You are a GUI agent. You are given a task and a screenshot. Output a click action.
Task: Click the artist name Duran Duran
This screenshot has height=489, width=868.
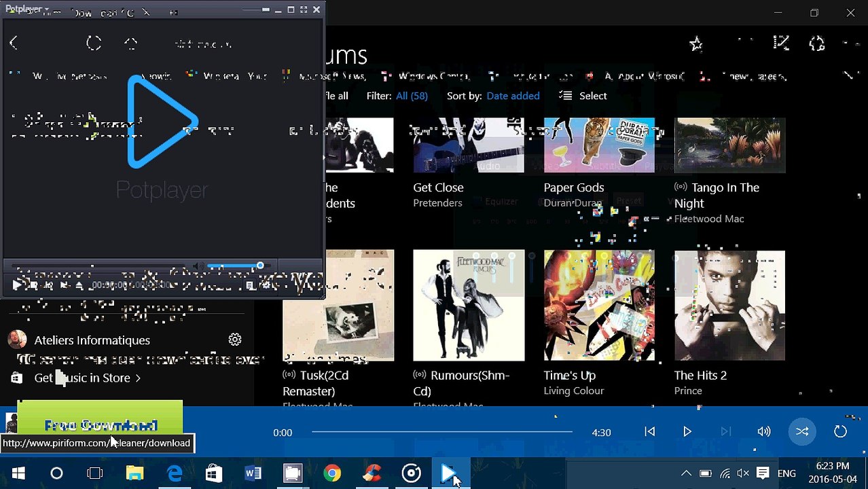[573, 203]
